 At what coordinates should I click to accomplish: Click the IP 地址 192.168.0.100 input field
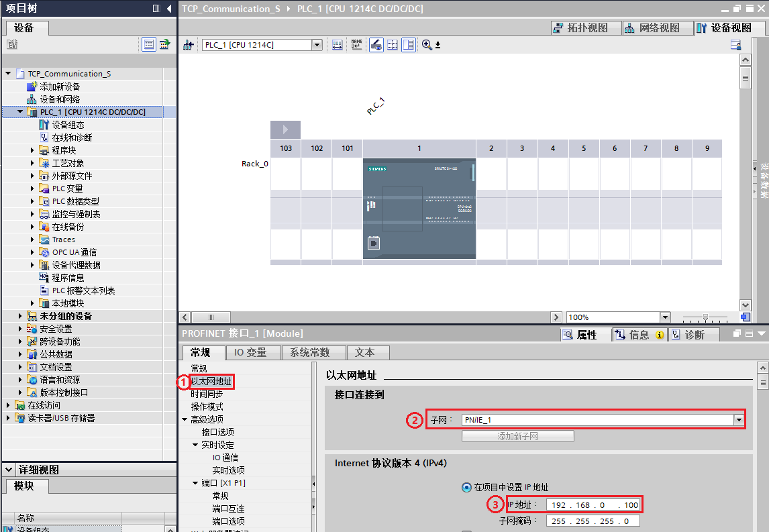click(593, 504)
